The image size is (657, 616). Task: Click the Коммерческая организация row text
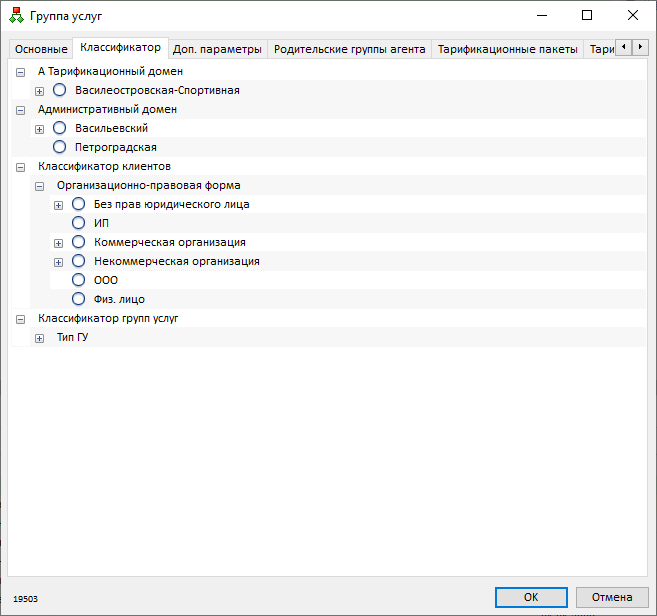tap(170, 242)
